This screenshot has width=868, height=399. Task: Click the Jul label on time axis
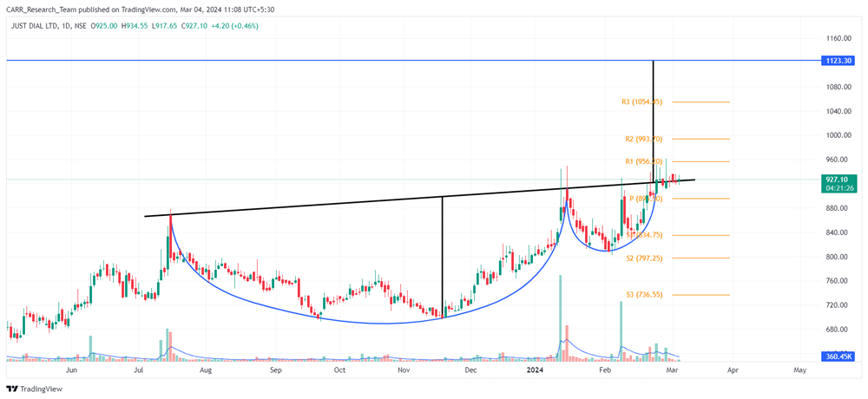[x=138, y=370]
